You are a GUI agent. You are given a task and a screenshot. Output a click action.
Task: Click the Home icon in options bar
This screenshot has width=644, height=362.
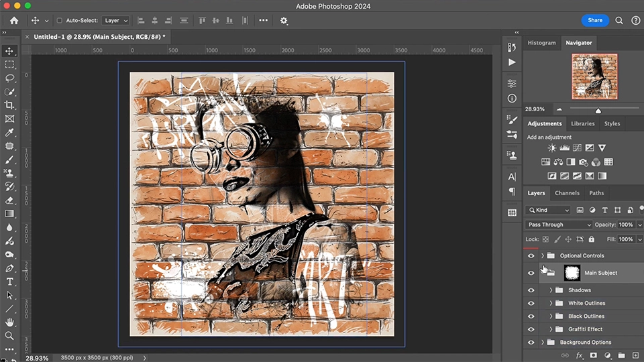[13, 20]
